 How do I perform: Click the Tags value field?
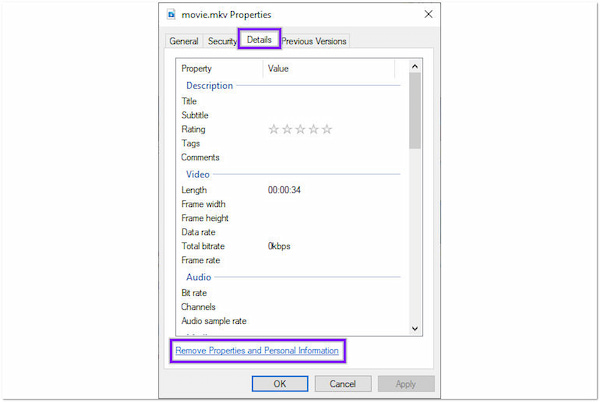pyautogui.click(x=333, y=143)
